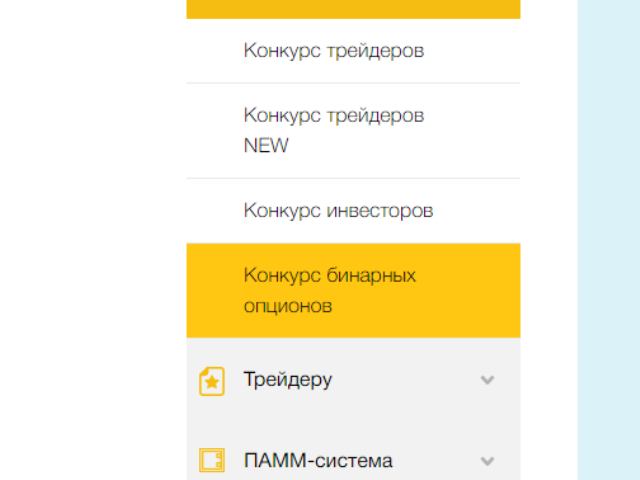Click the safe icon beside ПАММ-система

pos(212,460)
